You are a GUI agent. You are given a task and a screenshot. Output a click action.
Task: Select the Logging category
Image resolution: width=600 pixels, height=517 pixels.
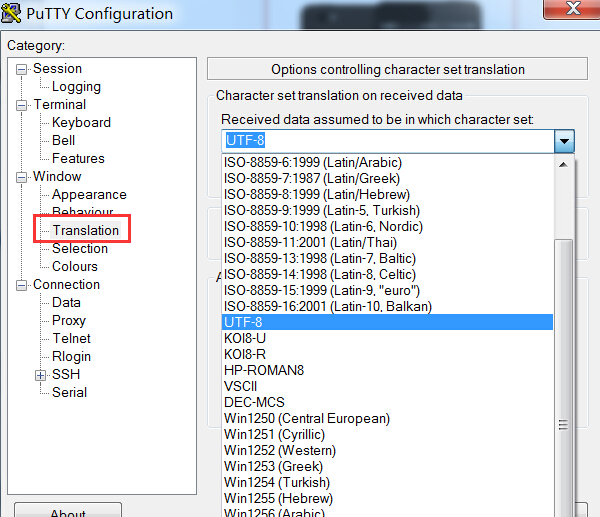[x=76, y=87]
